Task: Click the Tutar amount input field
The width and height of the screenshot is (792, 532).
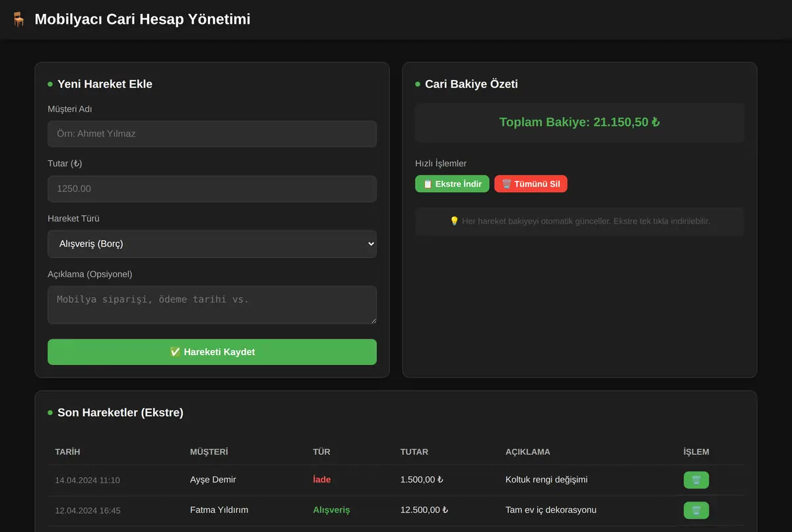Action: point(212,189)
